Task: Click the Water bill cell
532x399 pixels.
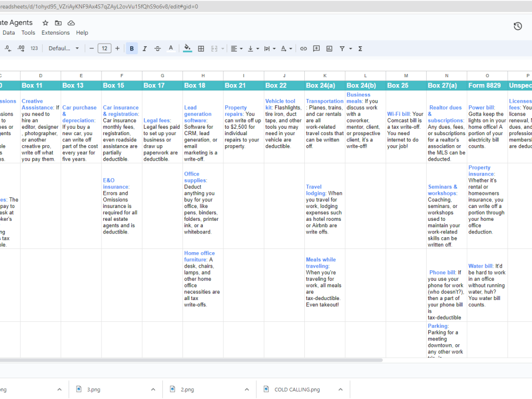Action: (487, 285)
